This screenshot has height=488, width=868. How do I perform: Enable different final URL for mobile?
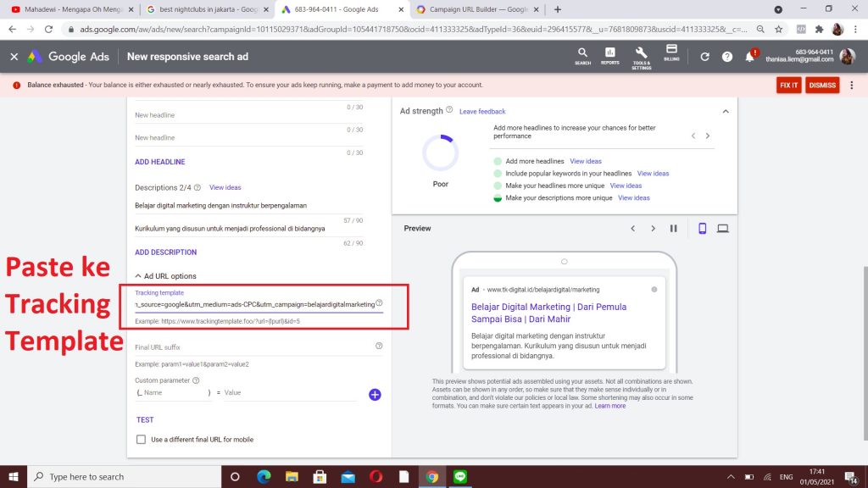[142, 440]
